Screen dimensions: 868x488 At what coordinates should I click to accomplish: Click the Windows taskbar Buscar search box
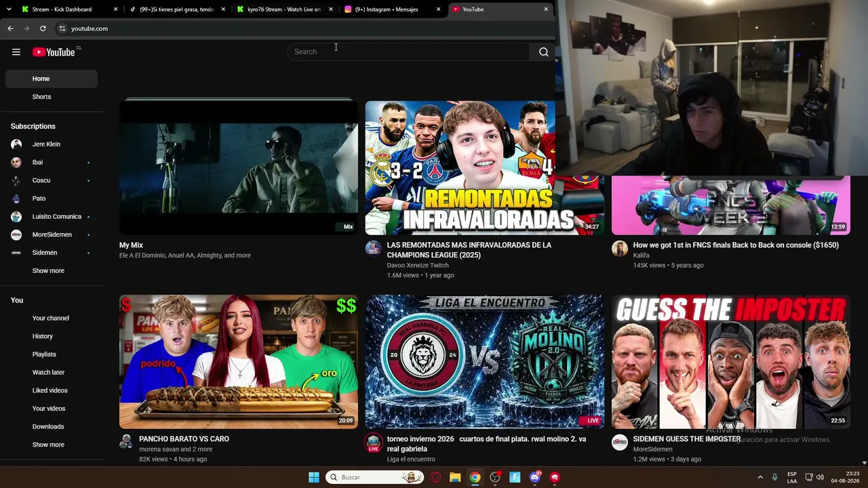click(374, 477)
